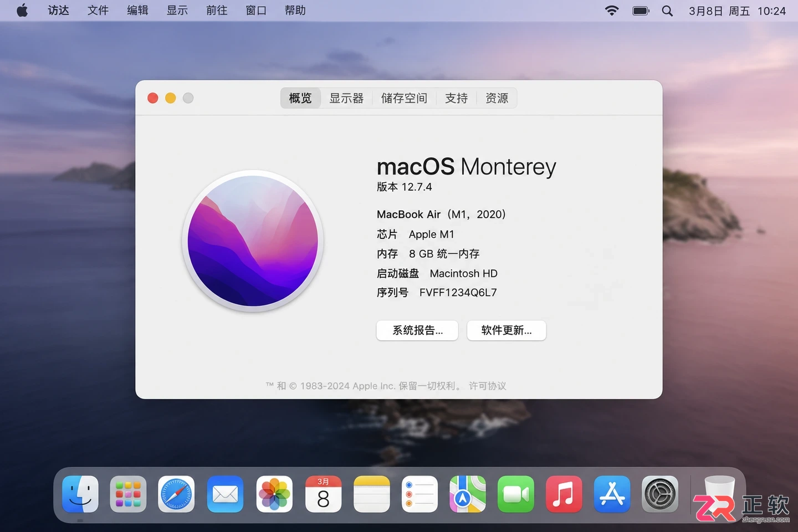Open Calendar icon showing 3月 8
798x532 pixels.
[323, 494]
